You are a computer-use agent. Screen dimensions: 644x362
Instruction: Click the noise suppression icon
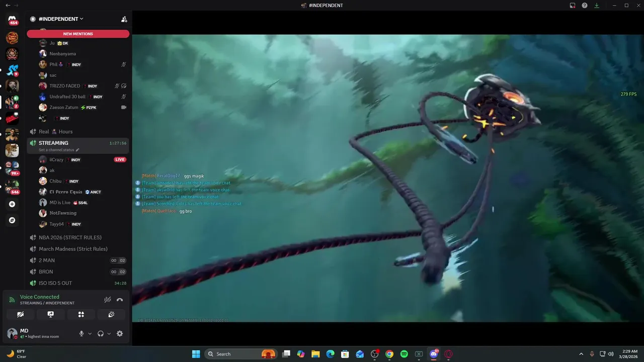(x=107, y=300)
